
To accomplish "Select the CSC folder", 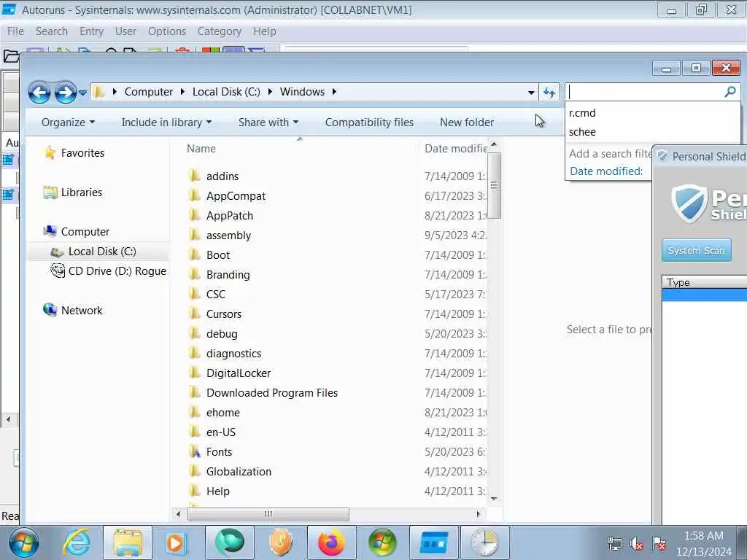I will (x=215, y=295).
